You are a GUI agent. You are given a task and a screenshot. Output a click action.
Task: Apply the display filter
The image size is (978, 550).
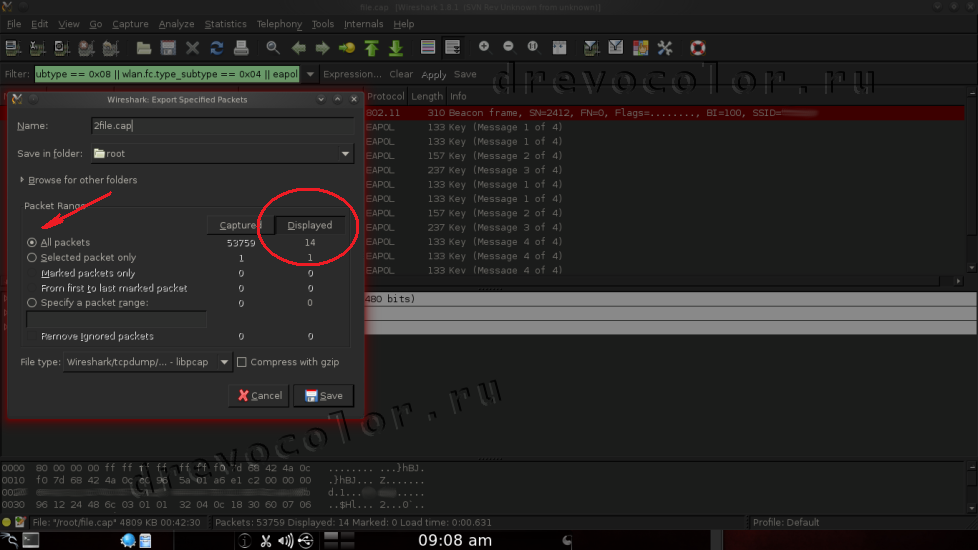433,74
